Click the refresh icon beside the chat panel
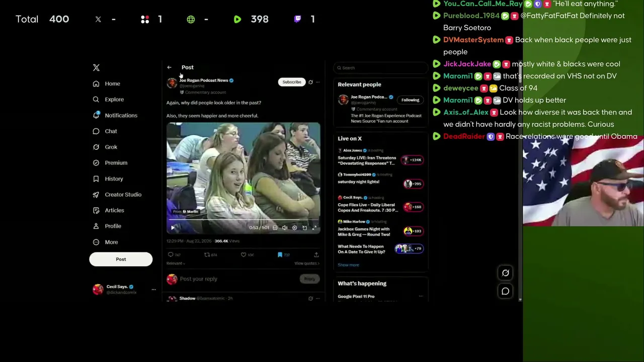 click(x=506, y=273)
